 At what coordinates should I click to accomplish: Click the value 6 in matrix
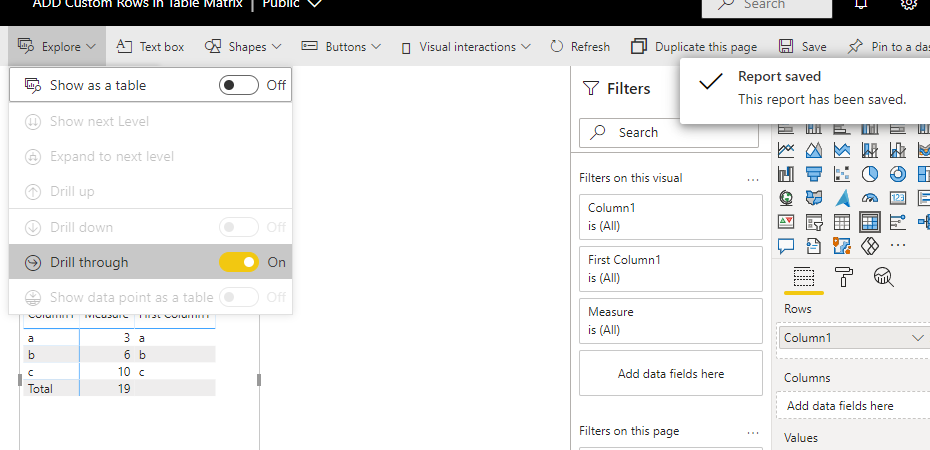[127, 355]
